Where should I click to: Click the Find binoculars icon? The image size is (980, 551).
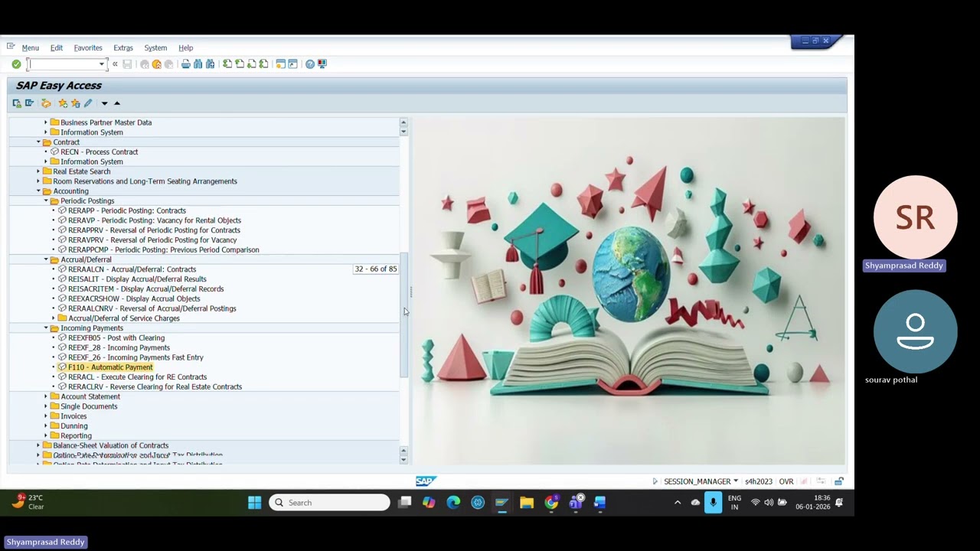198,64
